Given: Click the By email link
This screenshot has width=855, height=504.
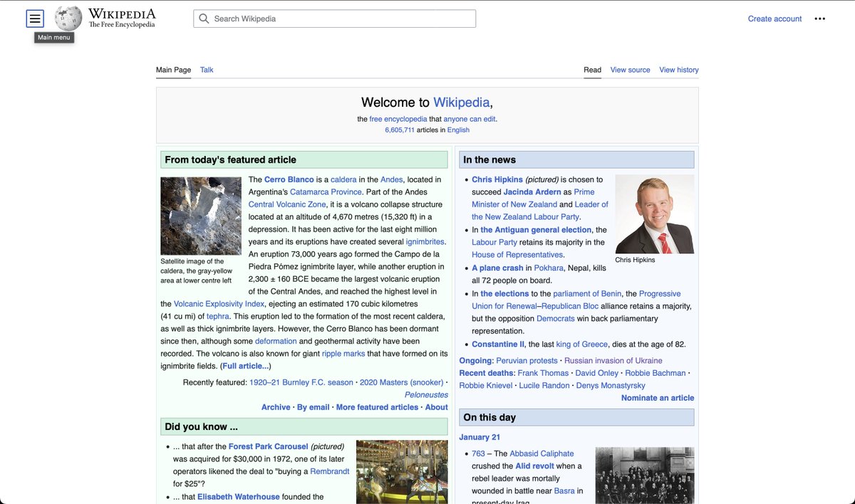Looking at the screenshot, I should point(313,407).
